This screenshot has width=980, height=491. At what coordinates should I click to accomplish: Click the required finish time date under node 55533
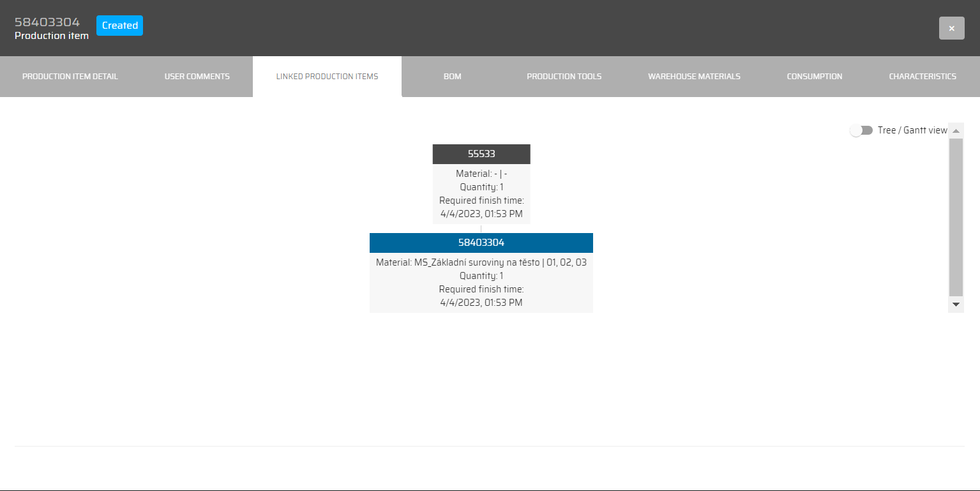481,214
